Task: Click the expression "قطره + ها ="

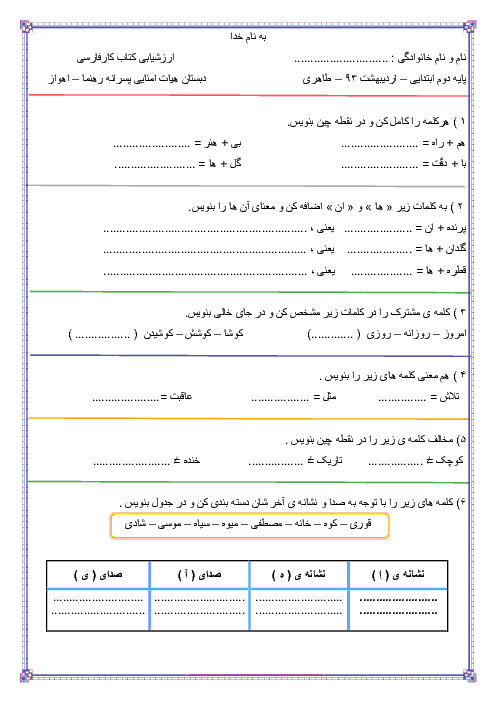Action: click(441, 271)
